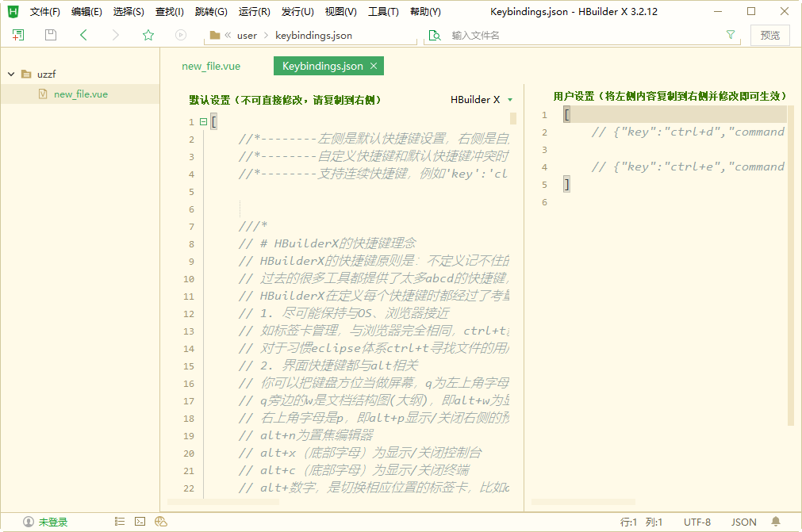
Task: Click the HBuilder X logo icon
Action: (13, 11)
